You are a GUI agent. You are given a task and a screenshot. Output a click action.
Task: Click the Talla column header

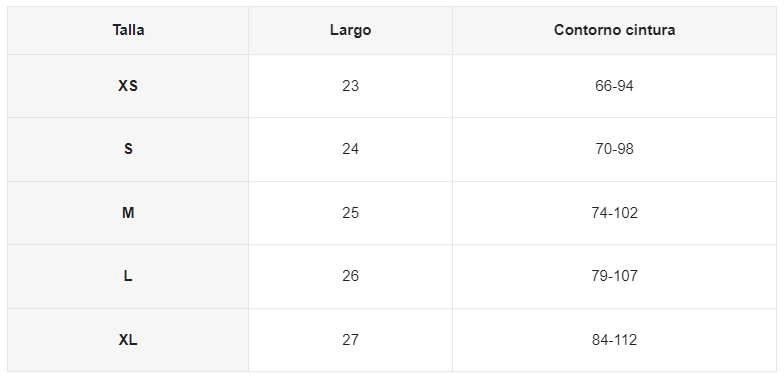coord(128,30)
